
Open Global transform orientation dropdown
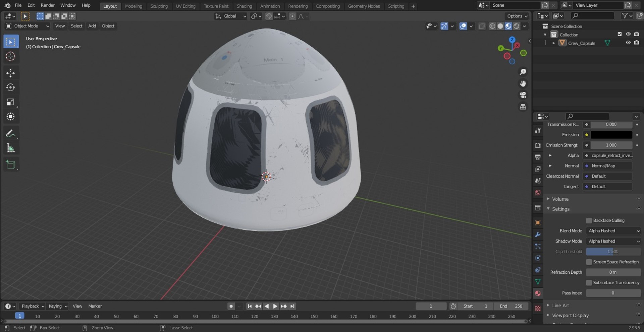pos(231,16)
